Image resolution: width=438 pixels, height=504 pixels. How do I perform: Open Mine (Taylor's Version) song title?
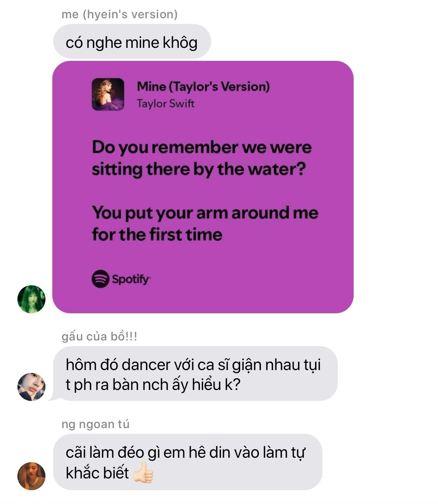pos(203,86)
